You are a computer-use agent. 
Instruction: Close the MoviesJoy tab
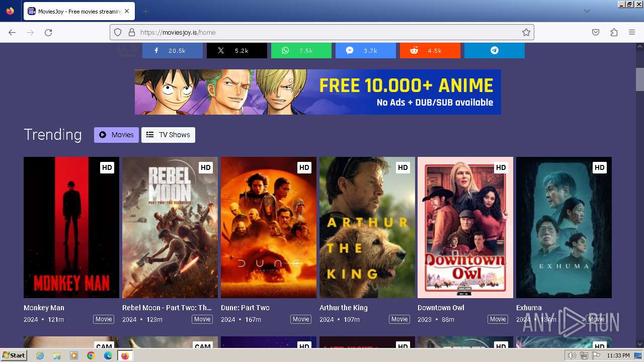[x=127, y=11]
